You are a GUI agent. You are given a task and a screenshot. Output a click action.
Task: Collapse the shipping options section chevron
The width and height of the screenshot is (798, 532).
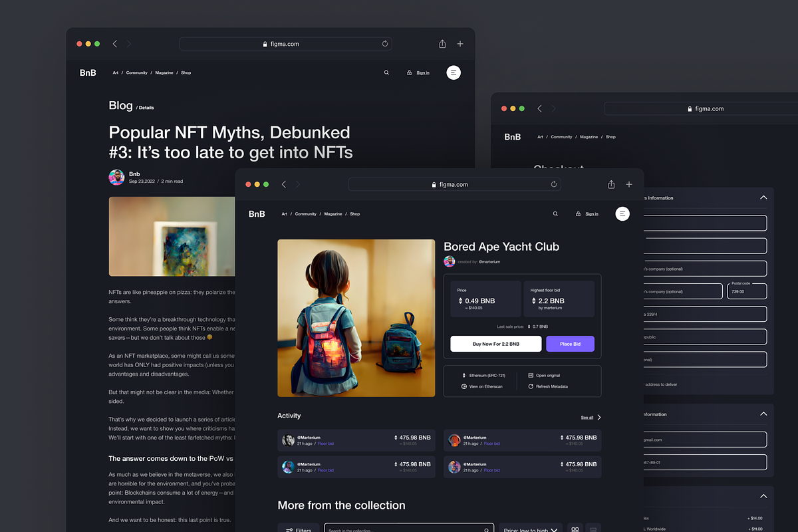click(x=763, y=496)
